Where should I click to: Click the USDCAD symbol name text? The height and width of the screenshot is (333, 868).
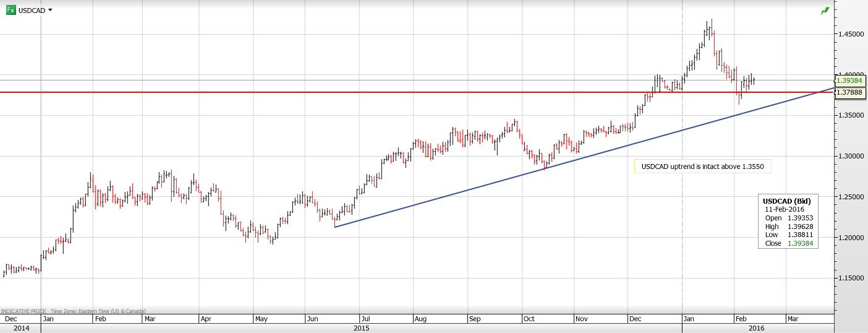(x=32, y=11)
